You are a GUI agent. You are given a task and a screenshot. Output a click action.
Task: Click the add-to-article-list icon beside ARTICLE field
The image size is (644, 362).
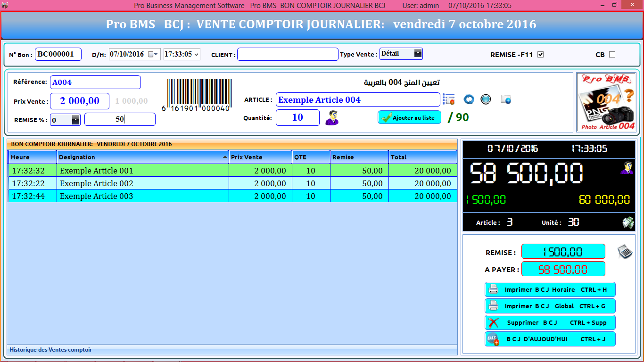[x=448, y=99]
